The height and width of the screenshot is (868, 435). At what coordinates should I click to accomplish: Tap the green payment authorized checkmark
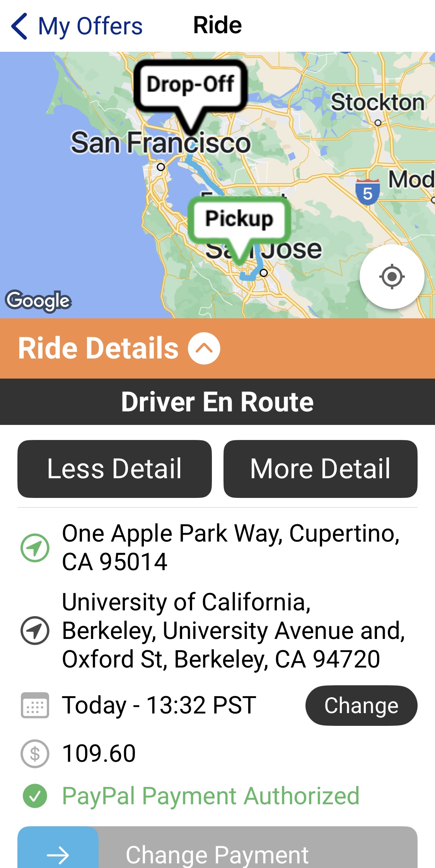tap(35, 796)
